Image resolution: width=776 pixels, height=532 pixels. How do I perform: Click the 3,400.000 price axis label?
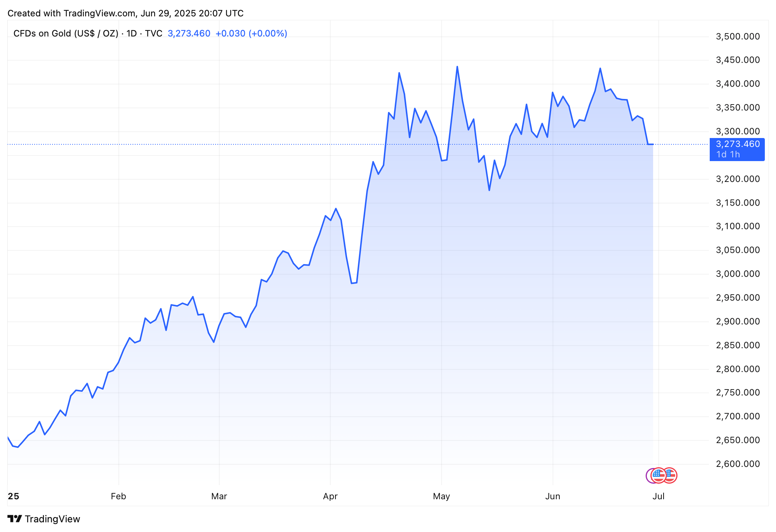pos(738,84)
